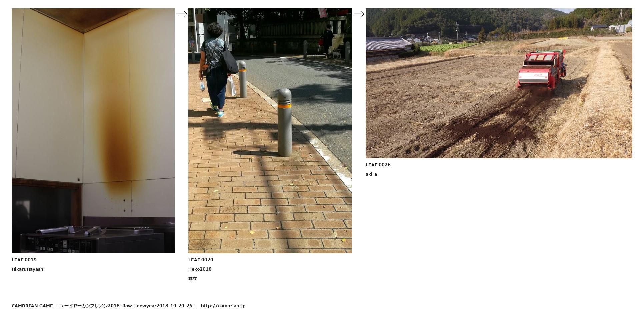Click the arrow pointing to LEAF 0026
Screen dimensions: 644x314
(x=359, y=14)
